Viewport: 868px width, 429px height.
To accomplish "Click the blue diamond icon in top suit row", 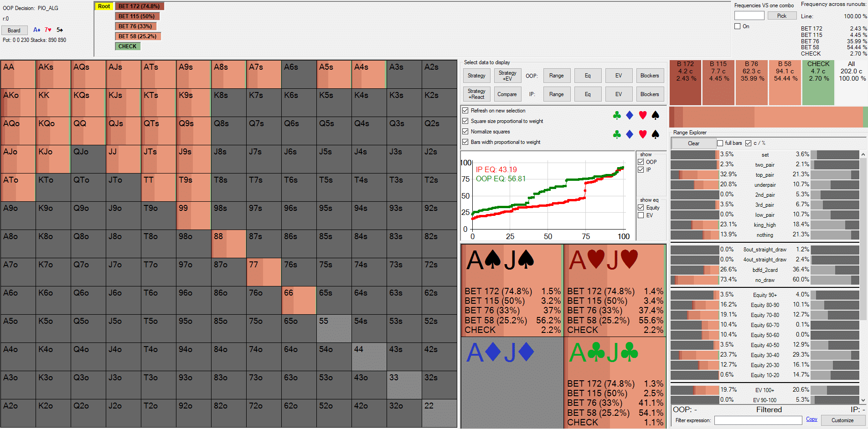I will [630, 115].
